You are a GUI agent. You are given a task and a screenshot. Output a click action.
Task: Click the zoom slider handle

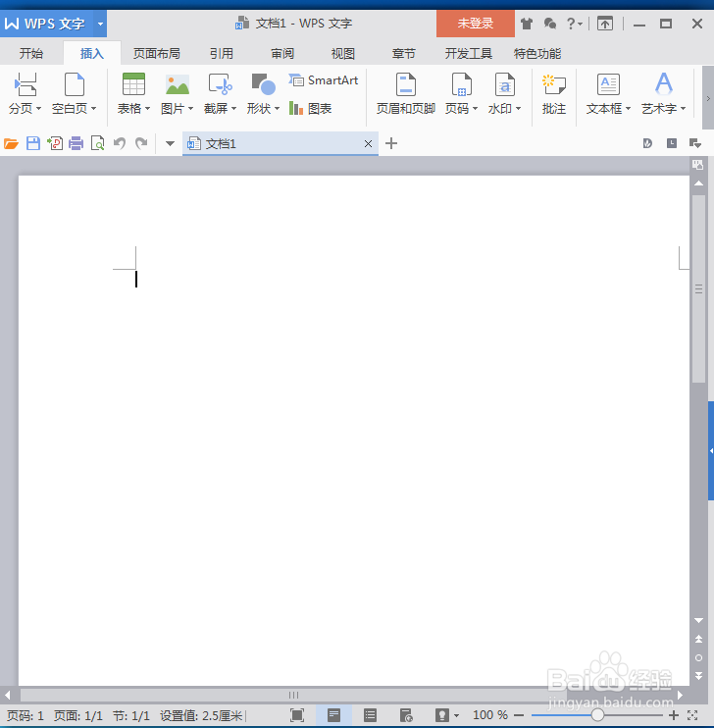597,715
